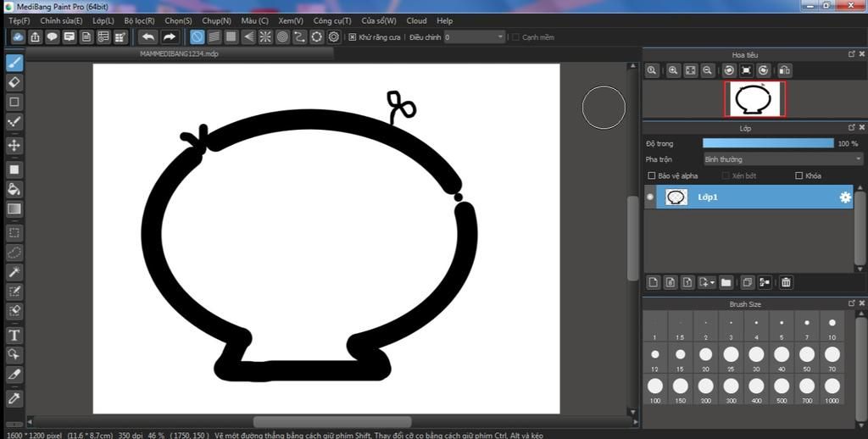Viewport: 868px width, 439px height.
Task: Open the Cloud menu
Action: [416, 20]
